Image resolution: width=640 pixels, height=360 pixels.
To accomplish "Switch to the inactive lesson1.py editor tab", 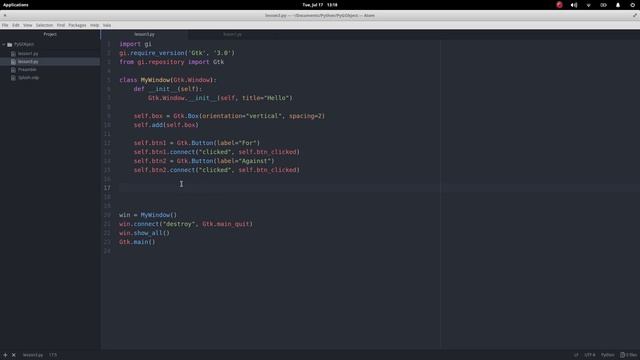I will point(232,35).
